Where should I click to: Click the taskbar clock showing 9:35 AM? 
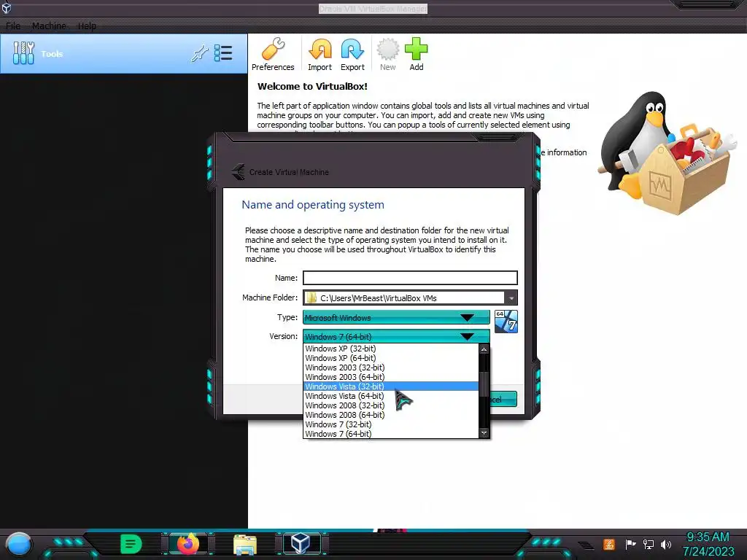pos(708,544)
